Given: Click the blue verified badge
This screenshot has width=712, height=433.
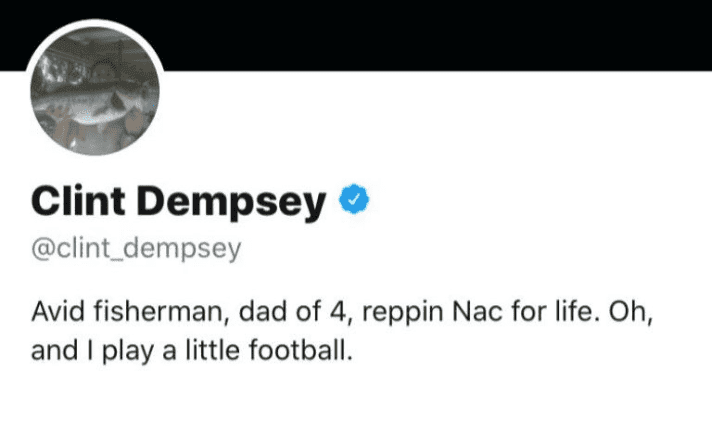Looking at the screenshot, I should [x=354, y=201].
